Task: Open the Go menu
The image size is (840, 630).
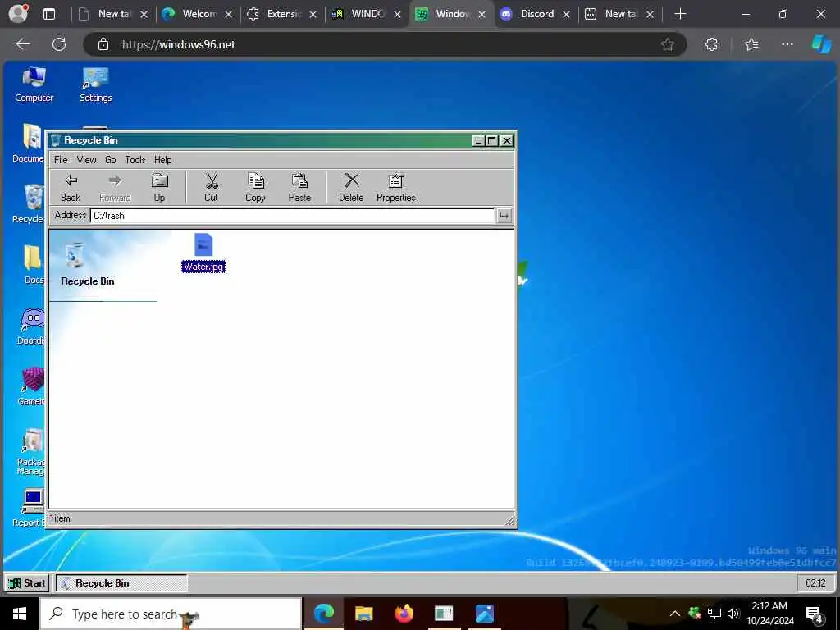Action: [x=111, y=160]
